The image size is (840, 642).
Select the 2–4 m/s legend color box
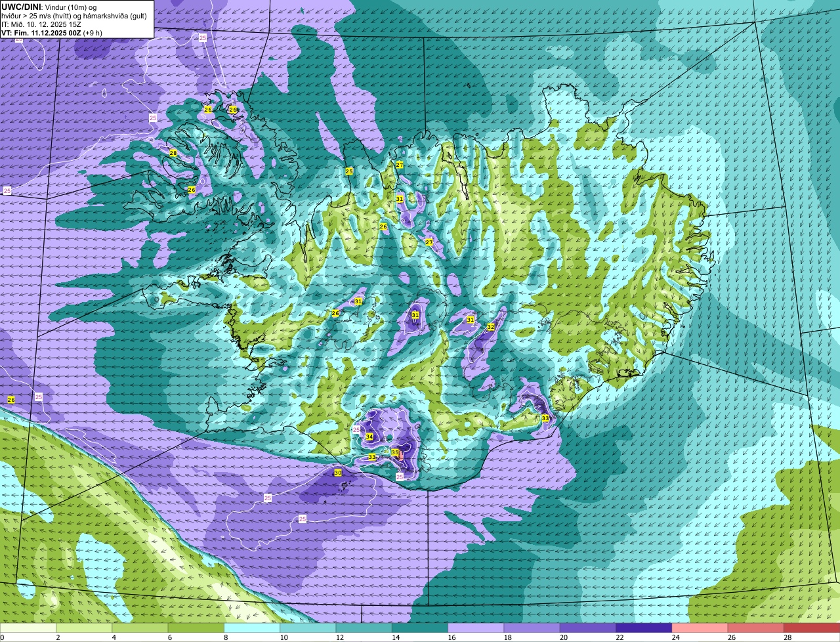[x=85, y=628]
